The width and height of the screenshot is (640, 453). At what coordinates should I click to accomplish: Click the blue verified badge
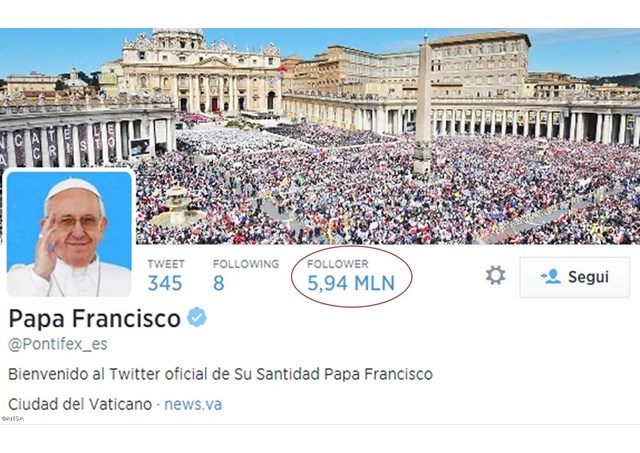197,317
